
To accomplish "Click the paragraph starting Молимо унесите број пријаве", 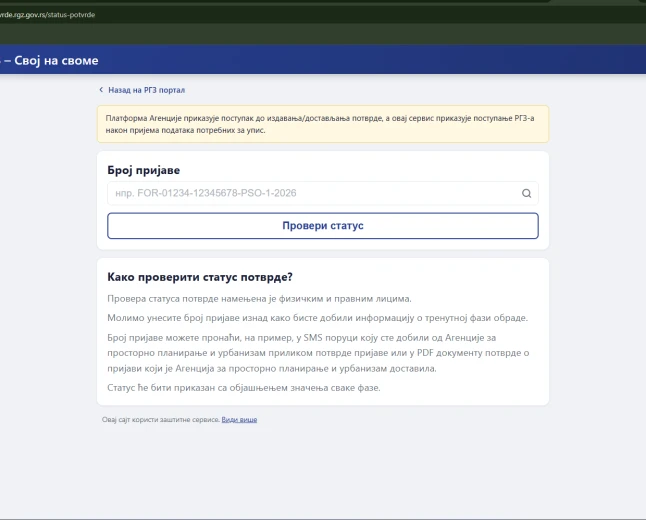I will pyautogui.click(x=317, y=318).
